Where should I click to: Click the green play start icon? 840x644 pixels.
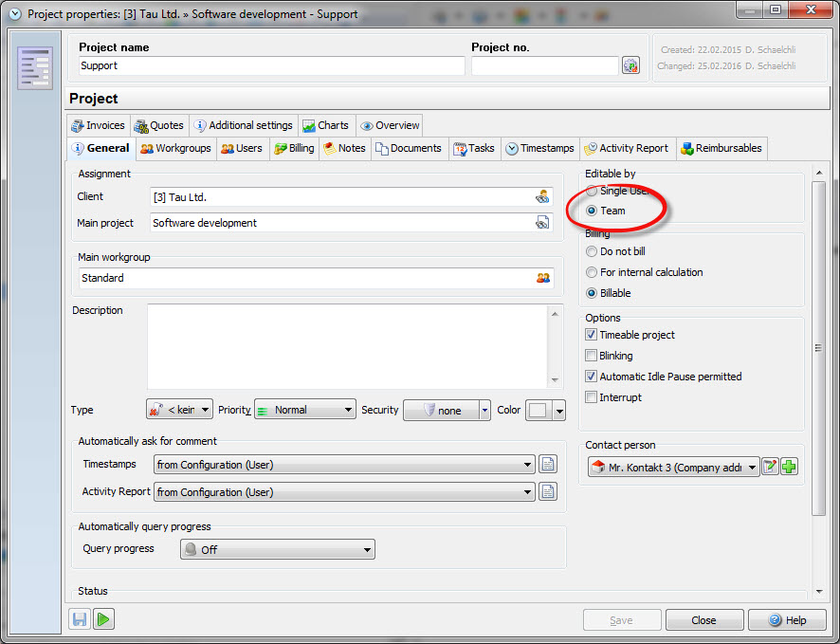click(x=103, y=619)
